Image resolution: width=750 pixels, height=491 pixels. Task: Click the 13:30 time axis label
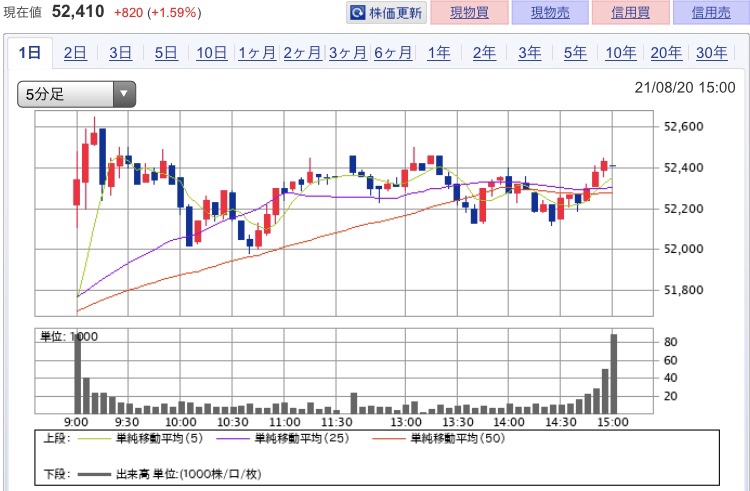tap(458, 422)
